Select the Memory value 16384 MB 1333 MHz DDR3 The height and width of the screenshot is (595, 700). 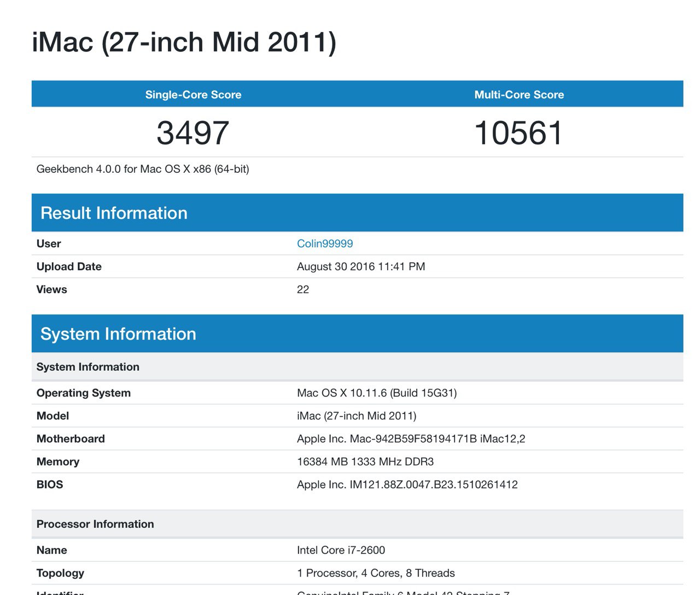(x=365, y=462)
